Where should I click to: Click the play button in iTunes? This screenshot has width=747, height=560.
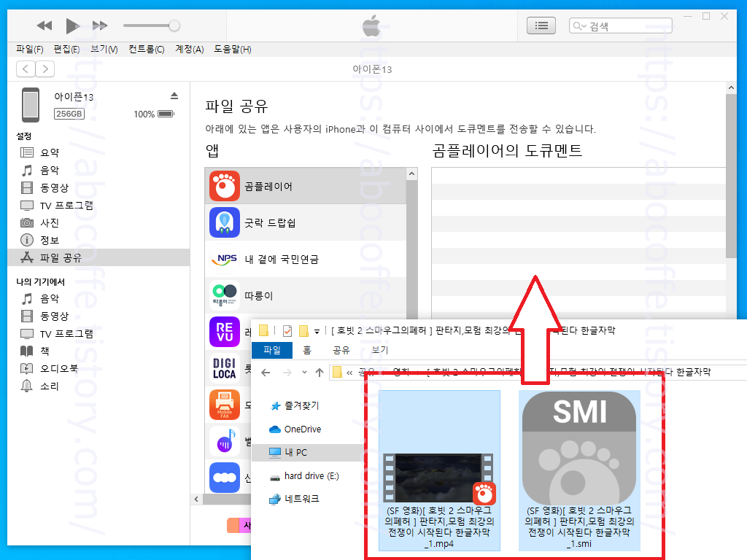72,26
